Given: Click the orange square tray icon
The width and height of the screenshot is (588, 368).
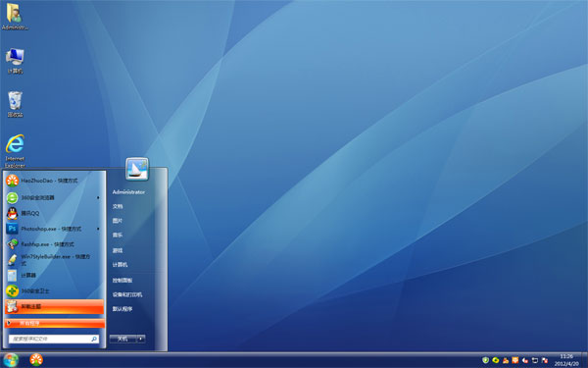Looking at the screenshot, I should pos(515,360).
